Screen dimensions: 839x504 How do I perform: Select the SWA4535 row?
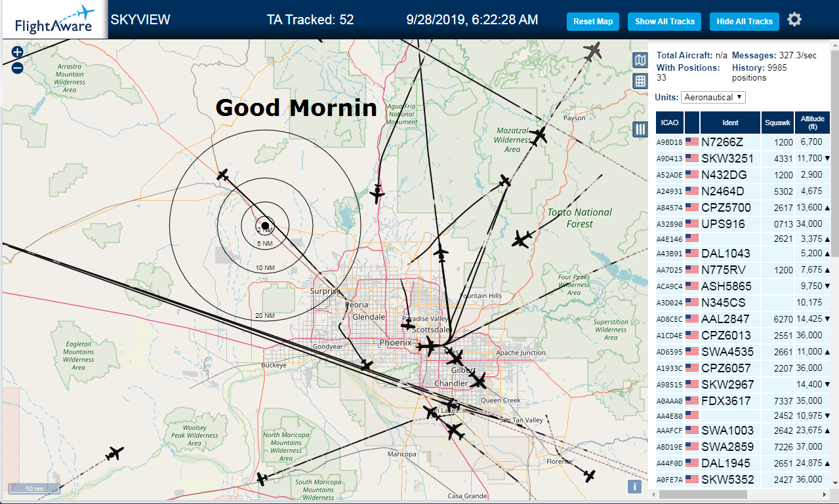(x=743, y=352)
